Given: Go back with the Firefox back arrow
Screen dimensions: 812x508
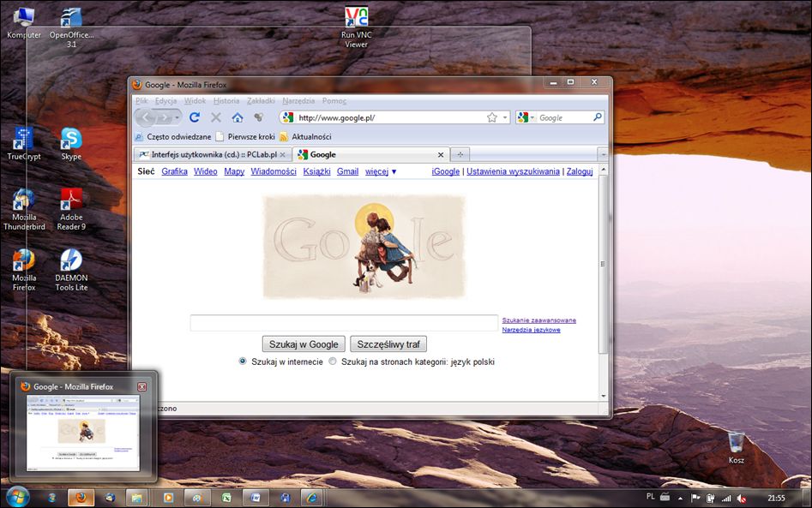Looking at the screenshot, I should (146, 118).
